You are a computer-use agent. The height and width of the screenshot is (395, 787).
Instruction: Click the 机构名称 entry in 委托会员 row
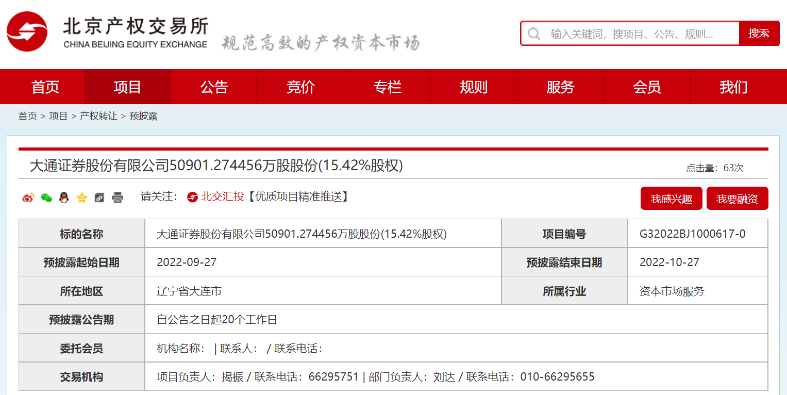point(181,348)
